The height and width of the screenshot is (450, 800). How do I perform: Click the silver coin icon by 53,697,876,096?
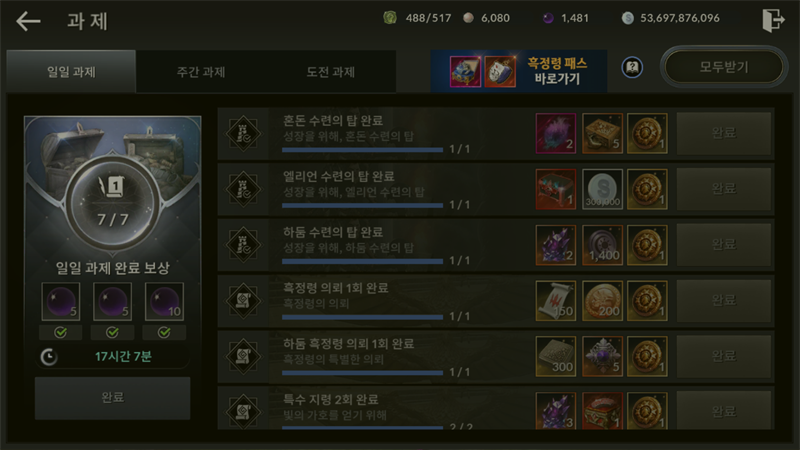coord(628,18)
